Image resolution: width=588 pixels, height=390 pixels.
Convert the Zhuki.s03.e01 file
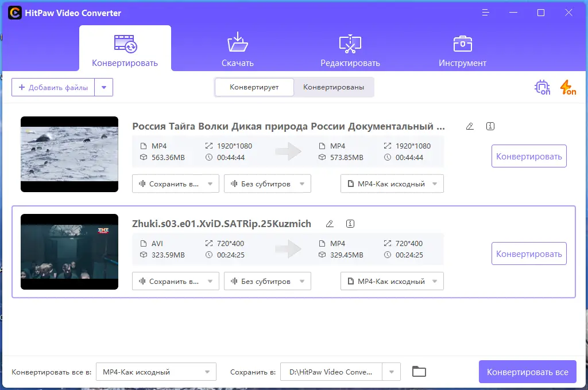[x=529, y=253]
